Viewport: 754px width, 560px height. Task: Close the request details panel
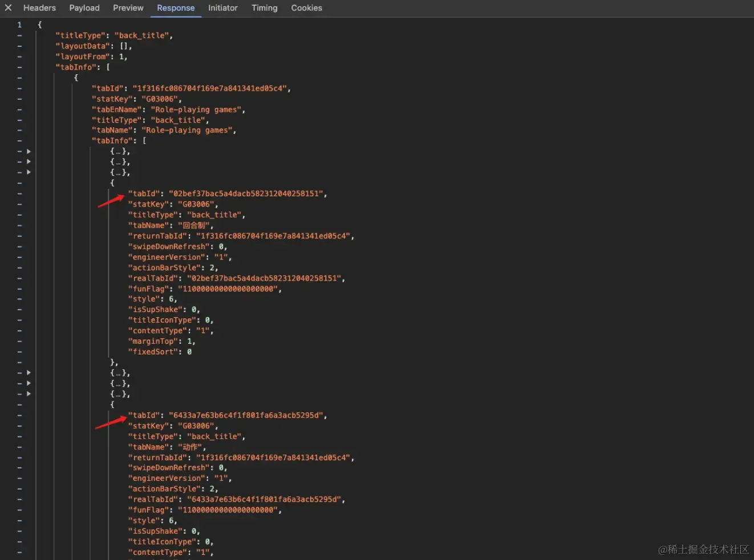[x=8, y=8]
